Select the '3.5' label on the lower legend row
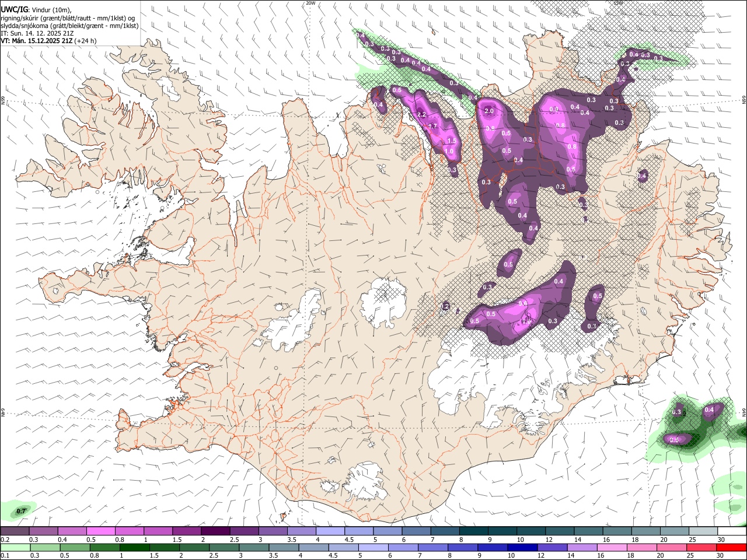 [273, 556]
